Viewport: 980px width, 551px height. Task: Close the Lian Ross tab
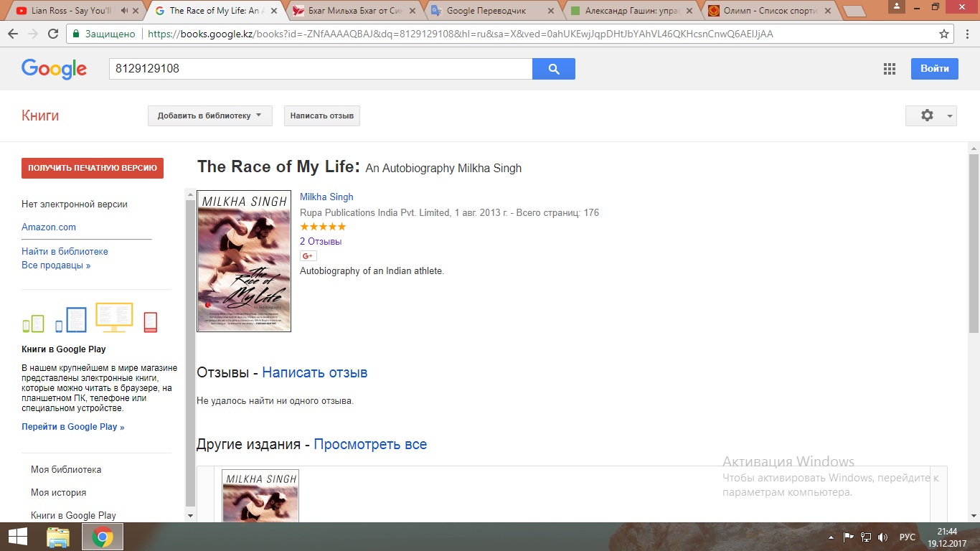[136, 11]
